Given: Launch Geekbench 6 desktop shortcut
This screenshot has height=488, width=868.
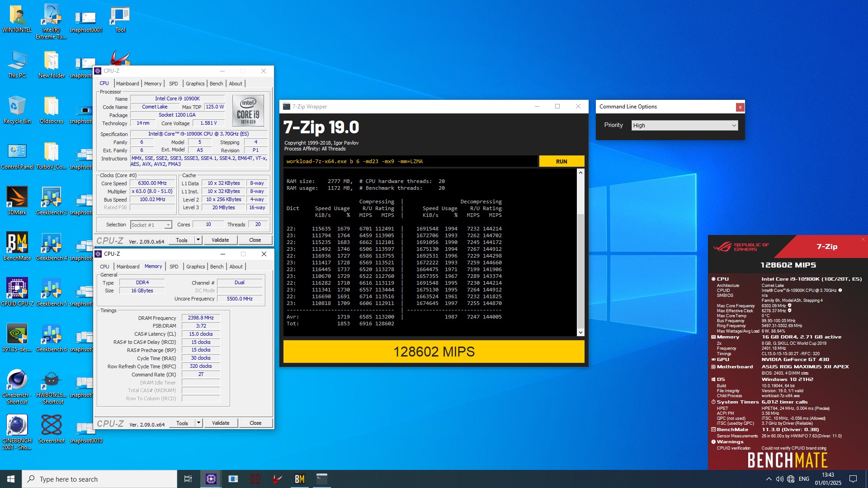Looking at the screenshot, I should pyautogui.click(x=51, y=338).
